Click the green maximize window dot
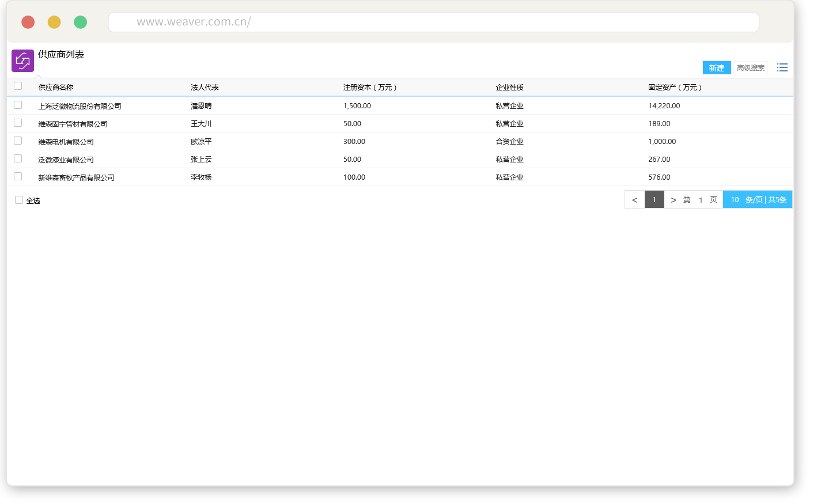The height and width of the screenshot is (504, 821). 81,22
